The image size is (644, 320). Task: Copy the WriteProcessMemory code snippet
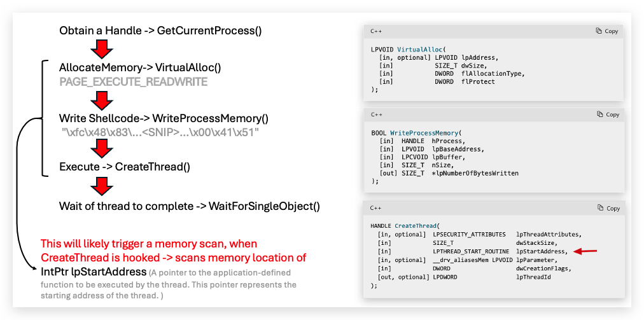(x=608, y=115)
